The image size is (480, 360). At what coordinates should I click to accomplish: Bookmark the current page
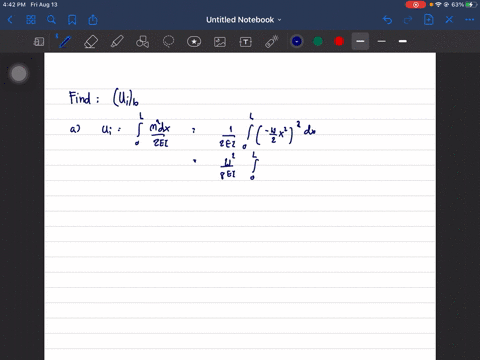pyautogui.click(x=72, y=20)
